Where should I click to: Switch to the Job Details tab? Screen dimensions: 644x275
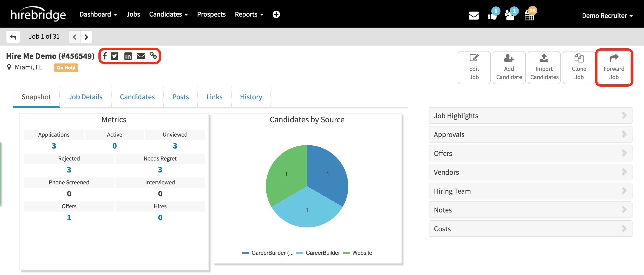tap(86, 97)
